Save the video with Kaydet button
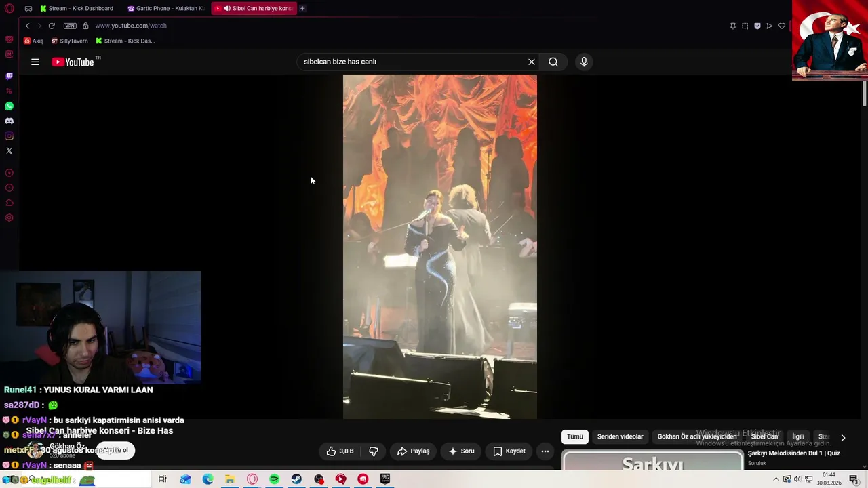The width and height of the screenshot is (868, 488). click(x=509, y=451)
